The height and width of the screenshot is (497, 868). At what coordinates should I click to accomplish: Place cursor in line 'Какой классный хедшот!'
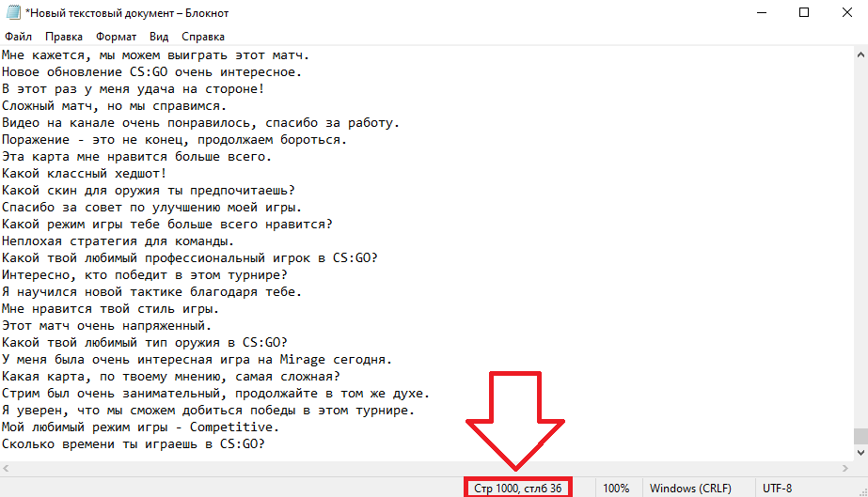pos(84,174)
